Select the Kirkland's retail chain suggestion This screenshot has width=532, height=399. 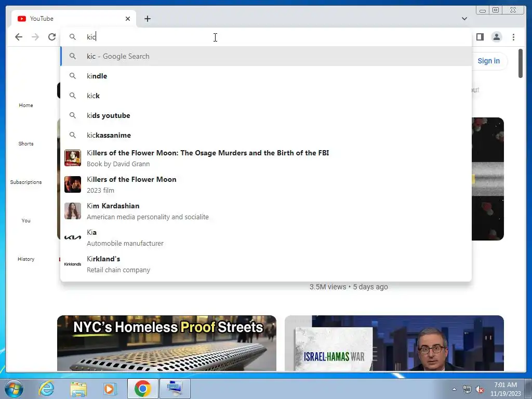(266, 264)
